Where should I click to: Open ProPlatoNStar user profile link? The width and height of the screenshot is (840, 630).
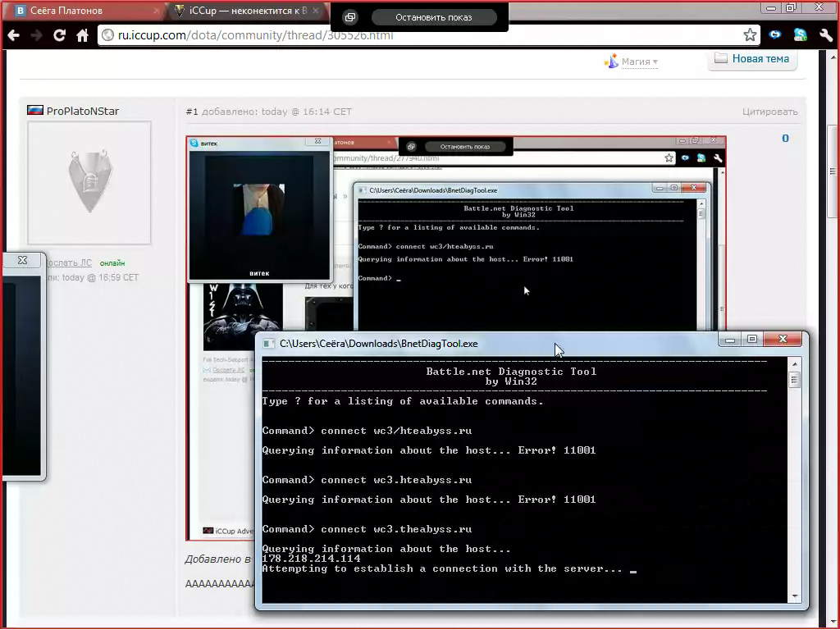click(x=83, y=111)
